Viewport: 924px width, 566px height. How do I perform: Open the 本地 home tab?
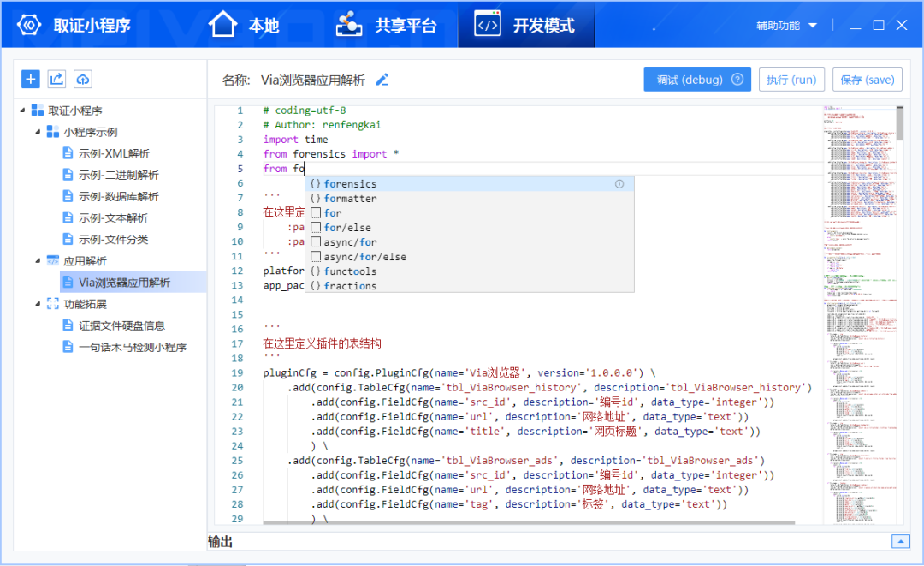243,25
